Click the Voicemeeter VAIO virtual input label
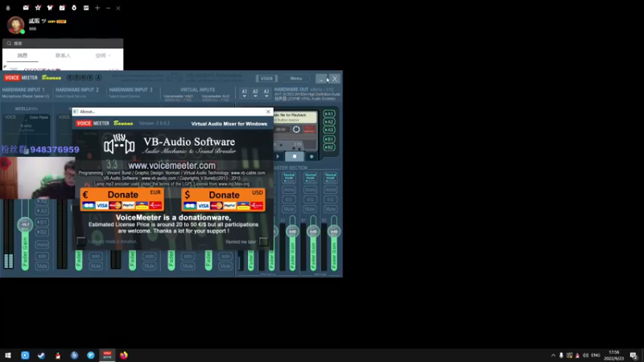The image size is (644, 362). [178, 97]
